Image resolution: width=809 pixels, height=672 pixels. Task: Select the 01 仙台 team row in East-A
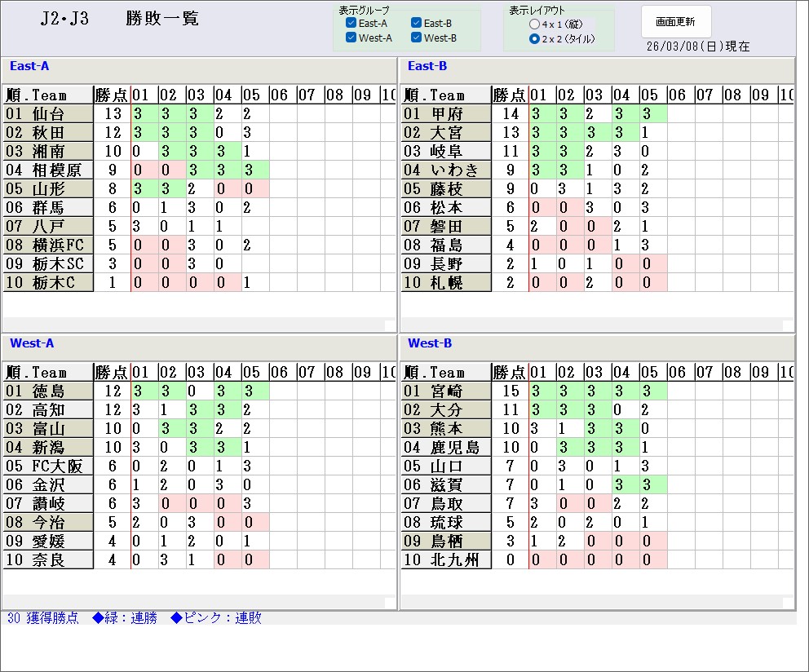pyautogui.click(x=48, y=114)
